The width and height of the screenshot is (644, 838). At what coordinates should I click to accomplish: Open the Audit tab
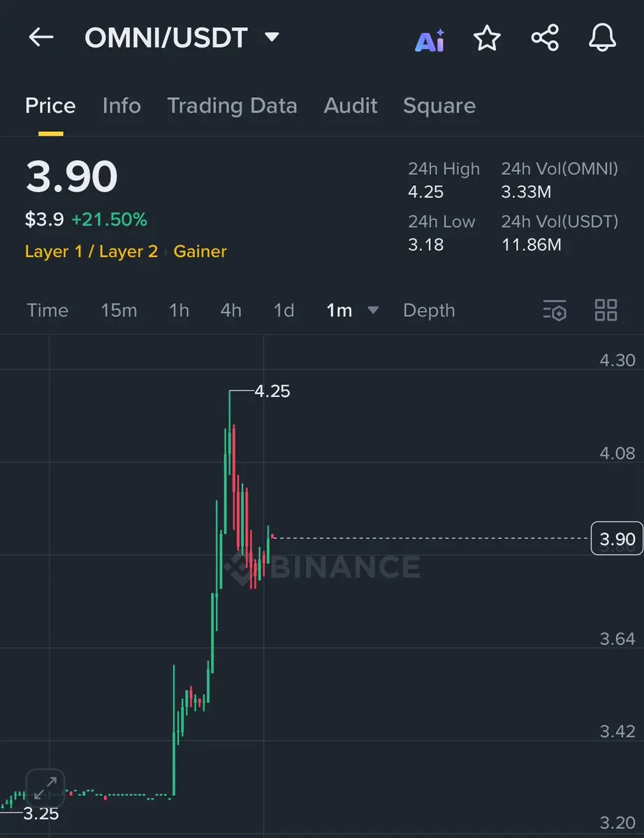click(x=351, y=106)
